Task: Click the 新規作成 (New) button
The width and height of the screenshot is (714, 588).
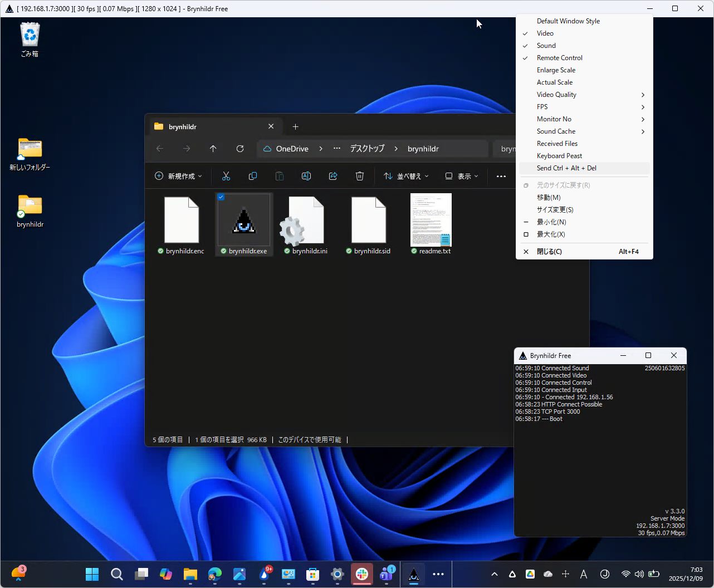Action: click(178, 176)
